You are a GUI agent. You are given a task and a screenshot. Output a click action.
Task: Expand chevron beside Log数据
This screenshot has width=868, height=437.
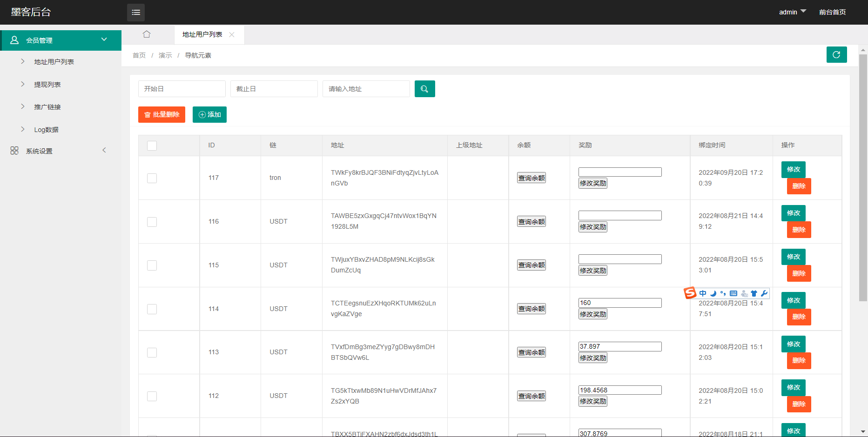pos(22,129)
